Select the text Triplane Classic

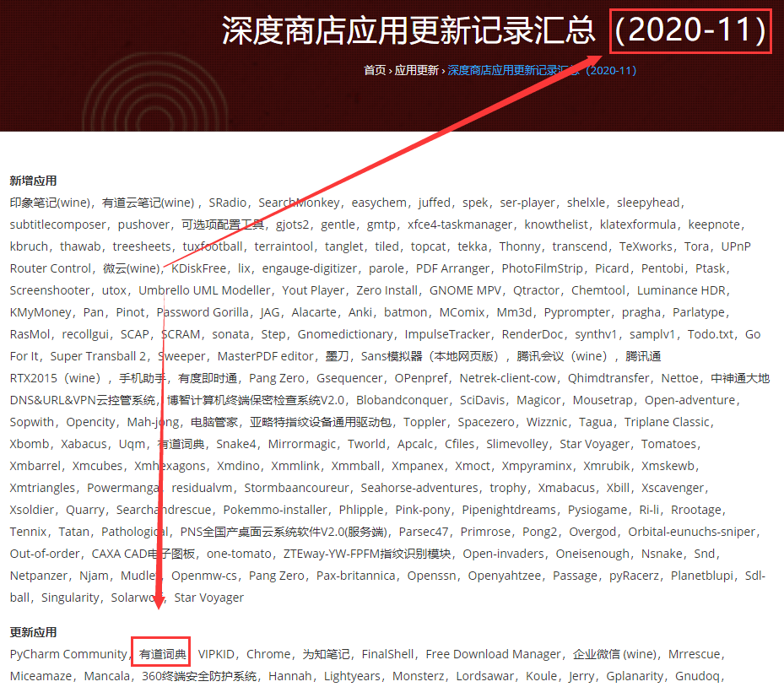[667, 423]
